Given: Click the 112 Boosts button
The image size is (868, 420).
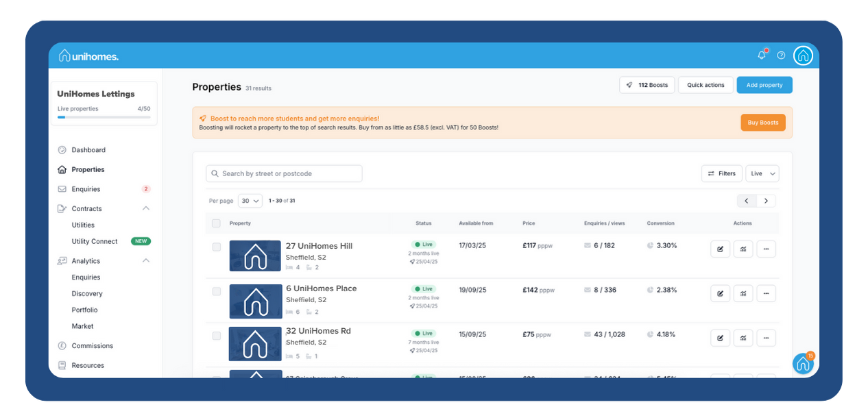Looking at the screenshot, I should point(647,85).
